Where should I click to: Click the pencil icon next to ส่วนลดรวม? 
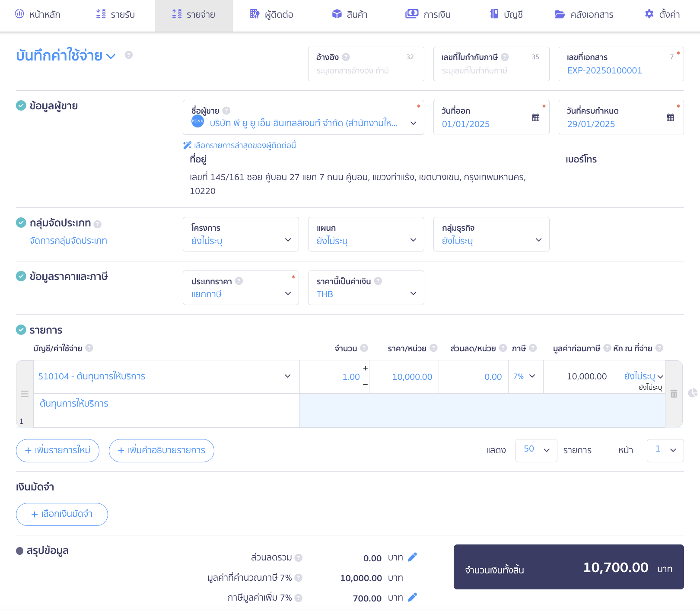tap(412, 557)
